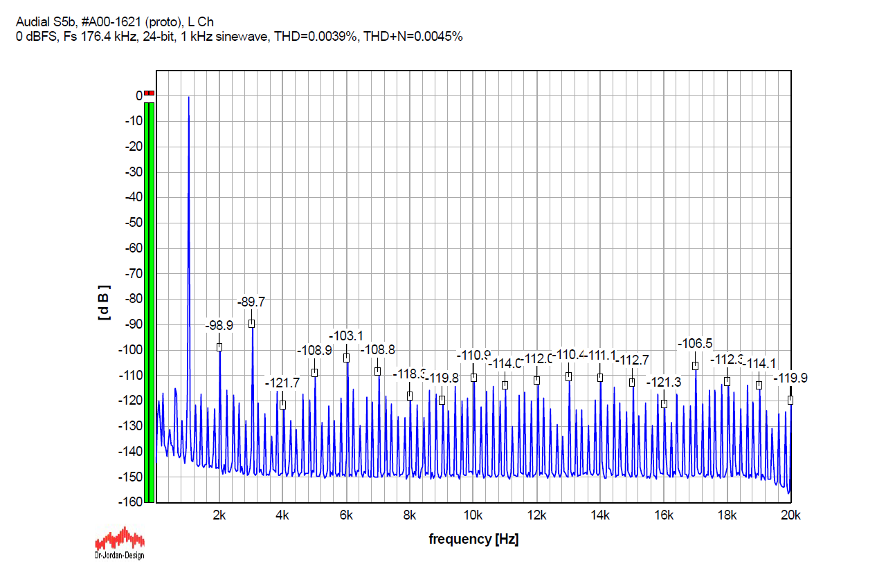The width and height of the screenshot is (886, 588).
Task: Click the "frequency [Hz]" axis title
Action: tap(473, 539)
